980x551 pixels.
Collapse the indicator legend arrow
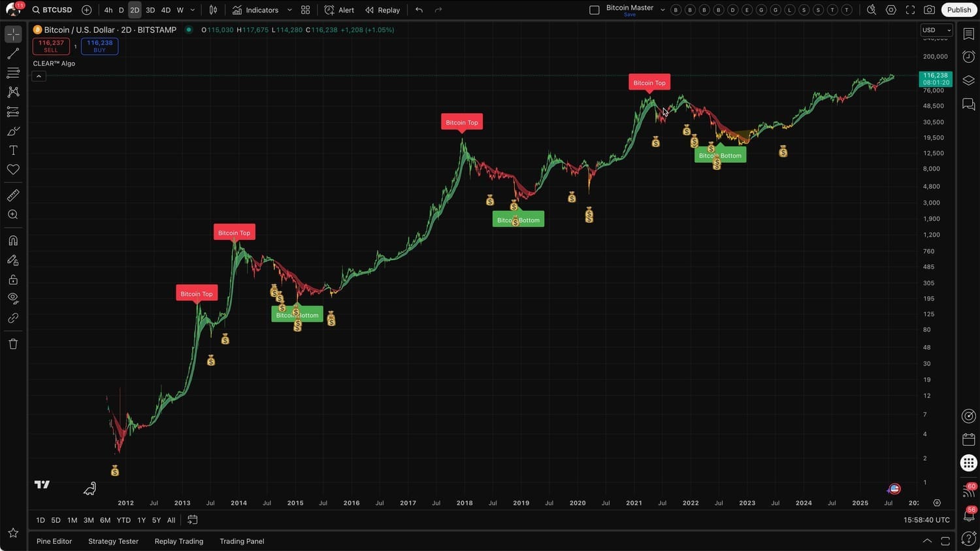(x=39, y=76)
